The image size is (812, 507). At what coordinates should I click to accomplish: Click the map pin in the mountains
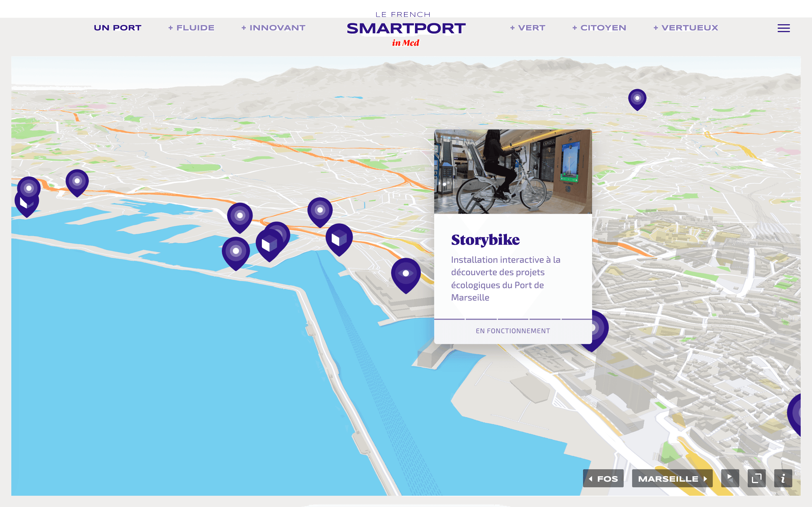tap(637, 98)
